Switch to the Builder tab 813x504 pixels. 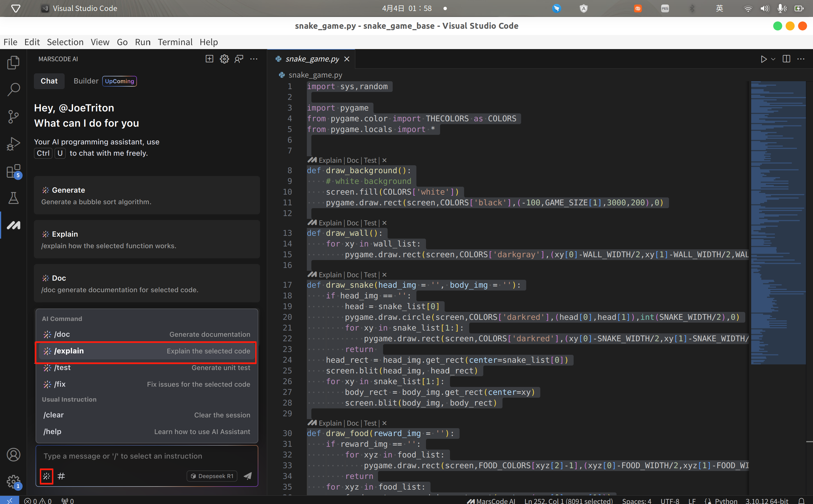pyautogui.click(x=86, y=81)
